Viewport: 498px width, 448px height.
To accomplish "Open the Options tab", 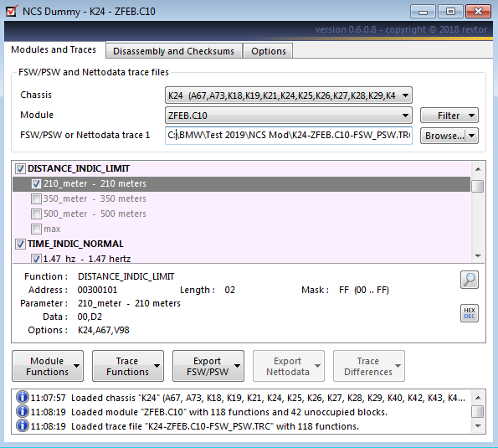I will tap(269, 51).
